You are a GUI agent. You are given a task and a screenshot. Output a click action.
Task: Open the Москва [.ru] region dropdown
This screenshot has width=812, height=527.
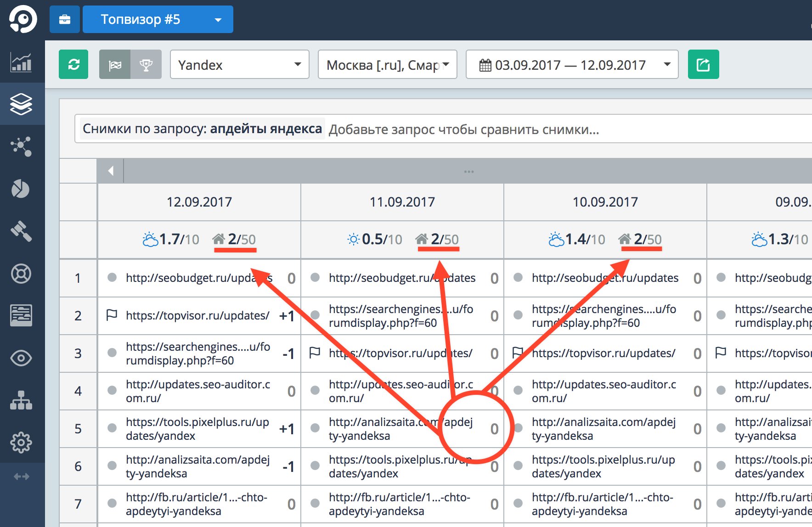click(387, 64)
